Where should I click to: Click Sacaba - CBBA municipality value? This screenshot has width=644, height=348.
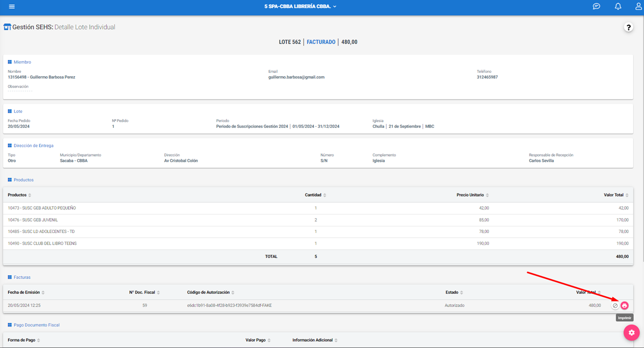[74, 161]
